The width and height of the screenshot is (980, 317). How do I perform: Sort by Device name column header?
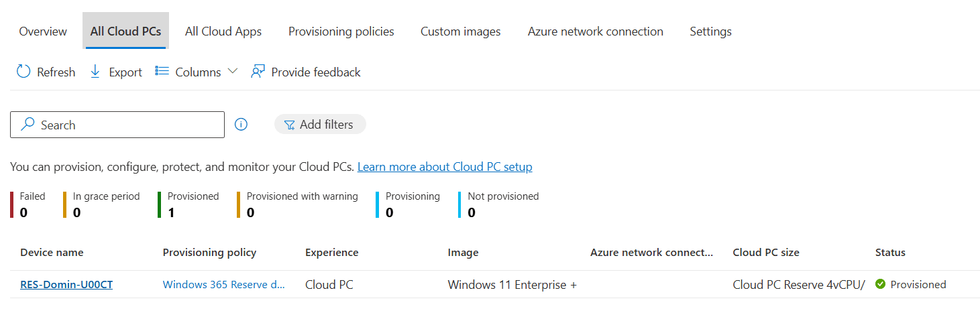click(52, 253)
